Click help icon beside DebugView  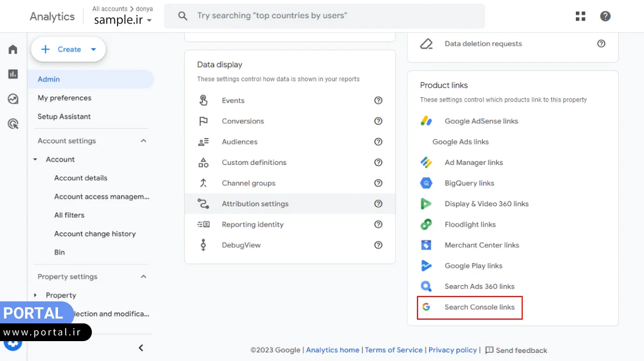(x=378, y=245)
